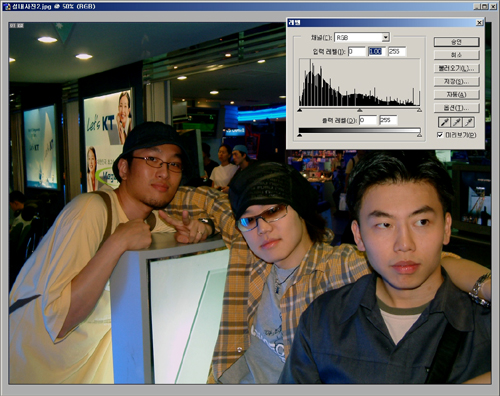Close the Levels dialog with its X button
Viewport: 500px width, 396px height.
[x=479, y=23]
